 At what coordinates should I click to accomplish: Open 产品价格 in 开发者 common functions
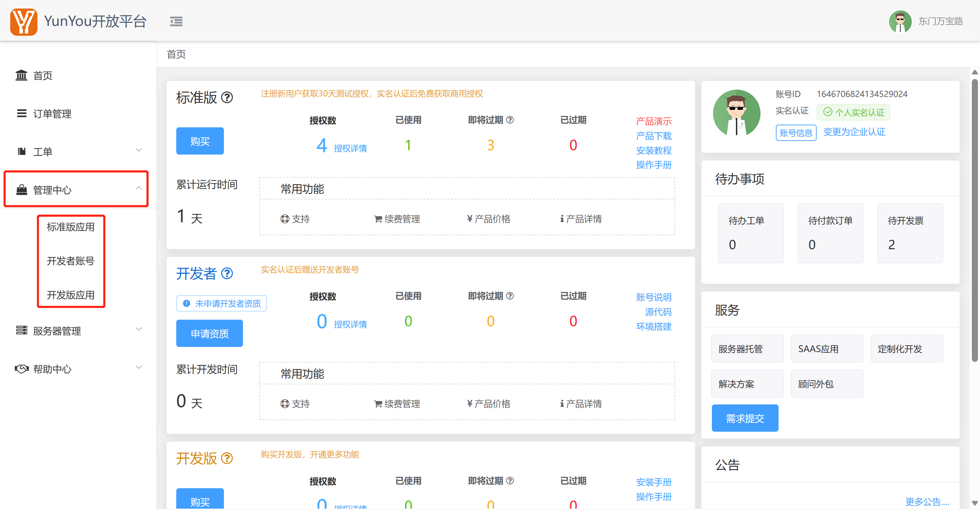pos(489,404)
